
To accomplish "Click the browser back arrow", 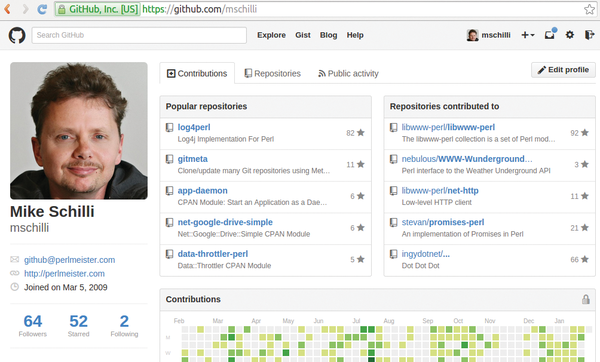I will point(7,9).
